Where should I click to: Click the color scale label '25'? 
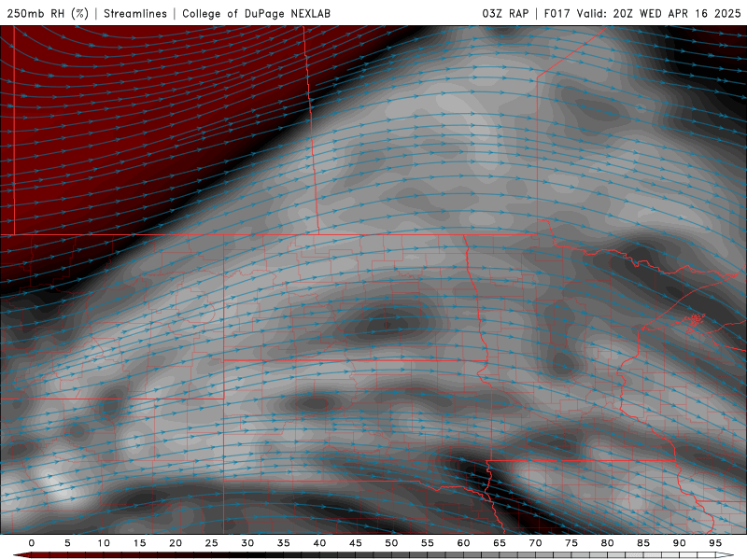[x=212, y=543]
